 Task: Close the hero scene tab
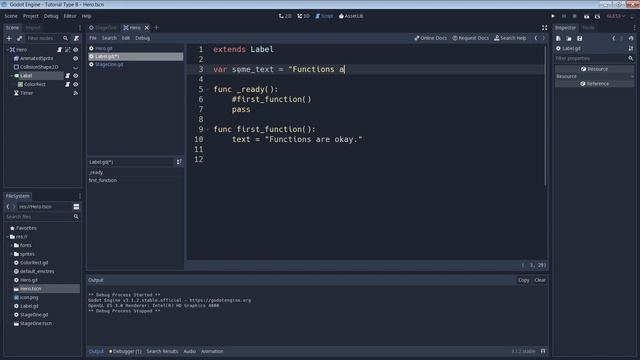point(147,27)
